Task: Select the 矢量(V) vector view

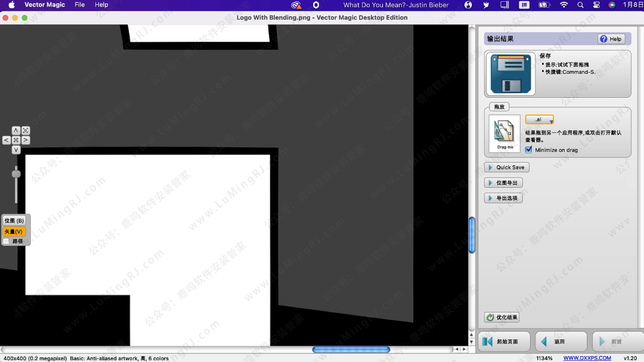Action: click(14, 231)
